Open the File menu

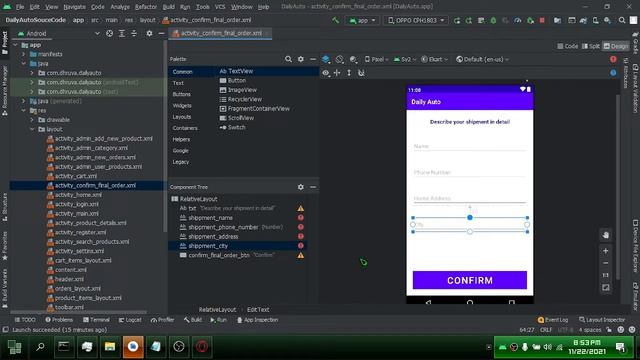tap(20, 7)
